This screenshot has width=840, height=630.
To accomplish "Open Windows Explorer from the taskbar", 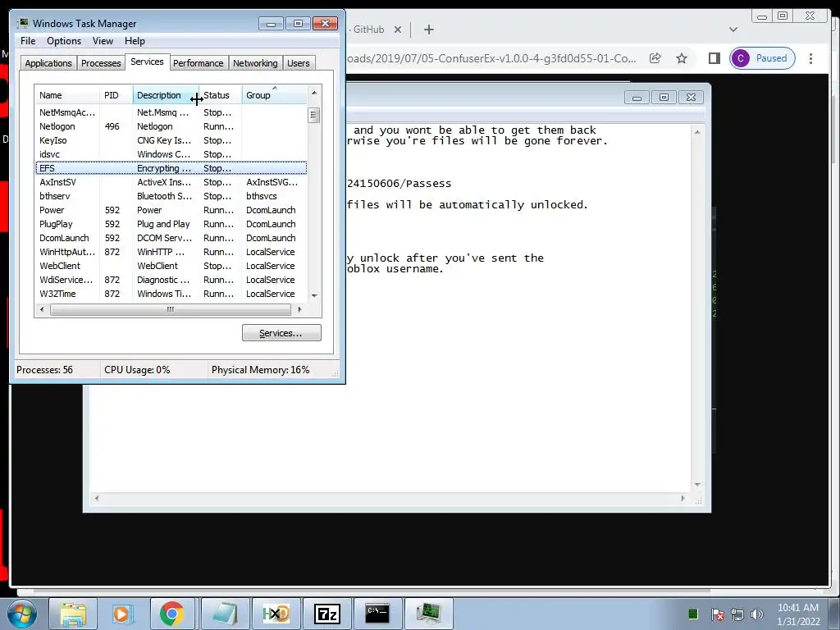I will [73, 614].
